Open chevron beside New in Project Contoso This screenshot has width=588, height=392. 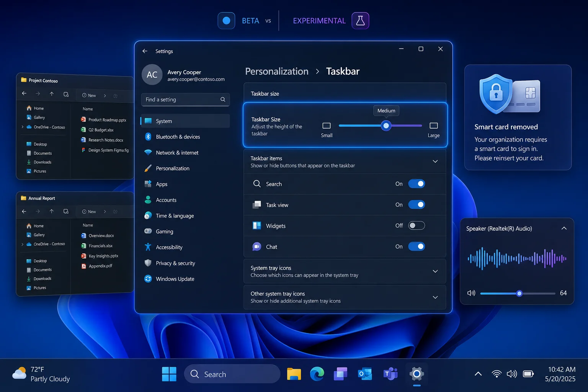click(105, 96)
